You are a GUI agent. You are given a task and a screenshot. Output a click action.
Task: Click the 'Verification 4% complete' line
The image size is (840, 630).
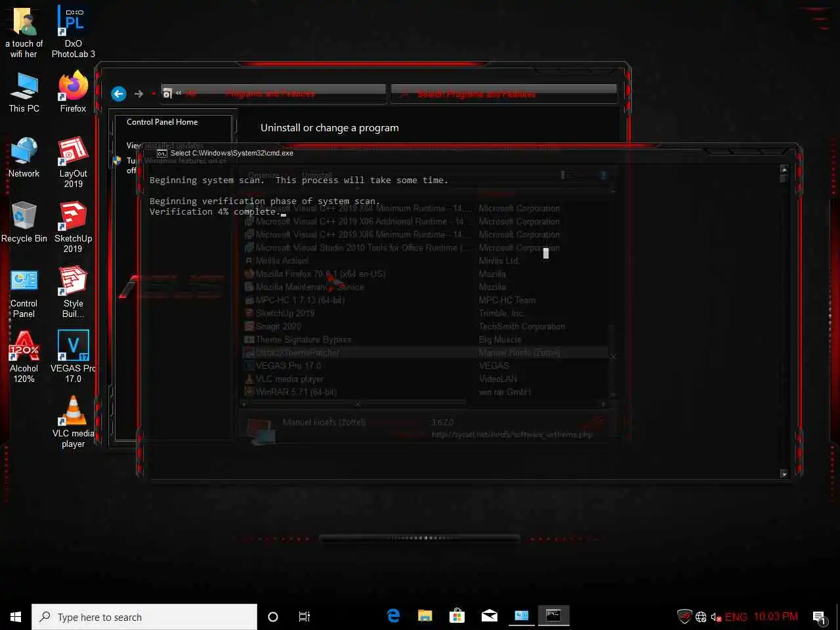pyautogui.click(x=215, y=212)
